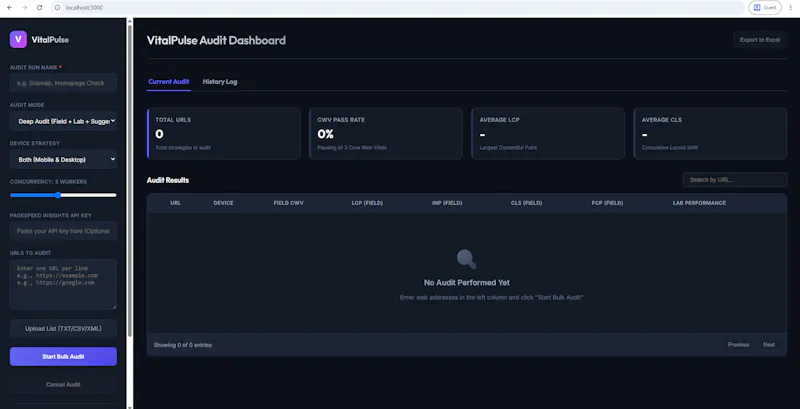Click the LAB PERFORMANCE column header
800x409 pixels.
coord(699,203)
